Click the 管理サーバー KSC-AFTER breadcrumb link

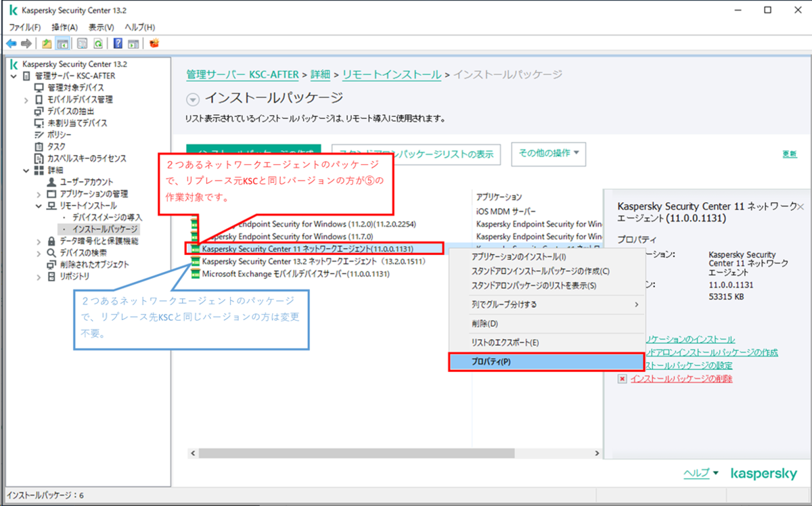pyautogui.click(x=243, y=74)
